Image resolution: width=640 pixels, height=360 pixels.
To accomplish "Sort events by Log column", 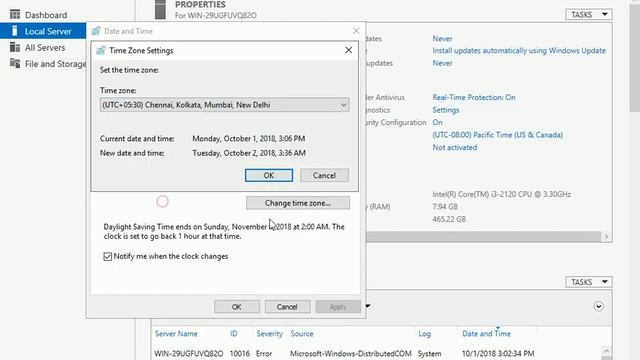I will [x=424, y=333].
